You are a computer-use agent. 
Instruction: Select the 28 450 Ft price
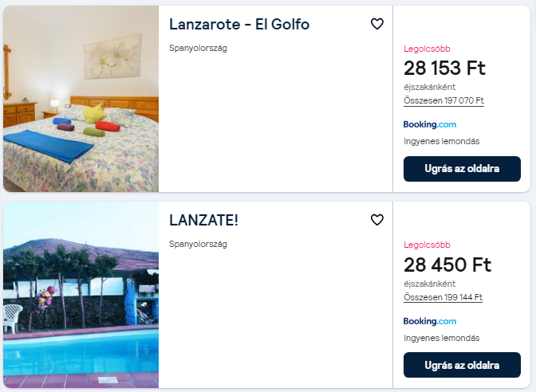[x=447, y=265]
